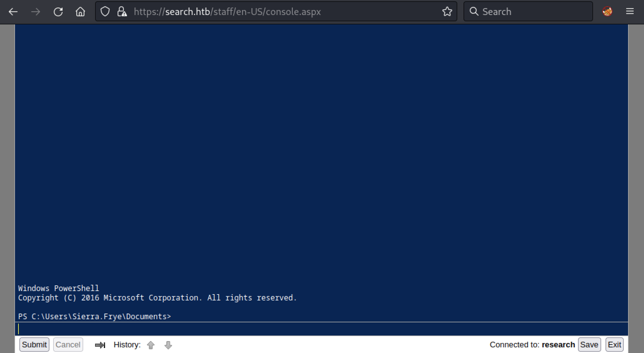Reload the current page
644x353 pixels.
point(58,12)
